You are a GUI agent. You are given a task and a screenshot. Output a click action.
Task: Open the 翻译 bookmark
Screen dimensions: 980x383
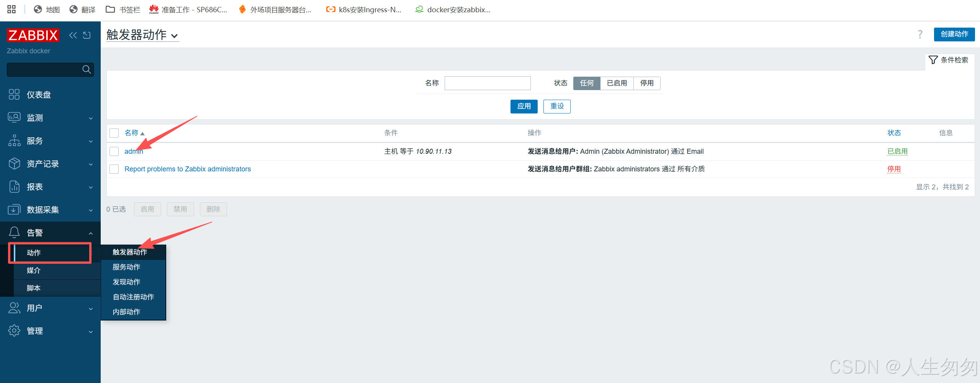82,10
